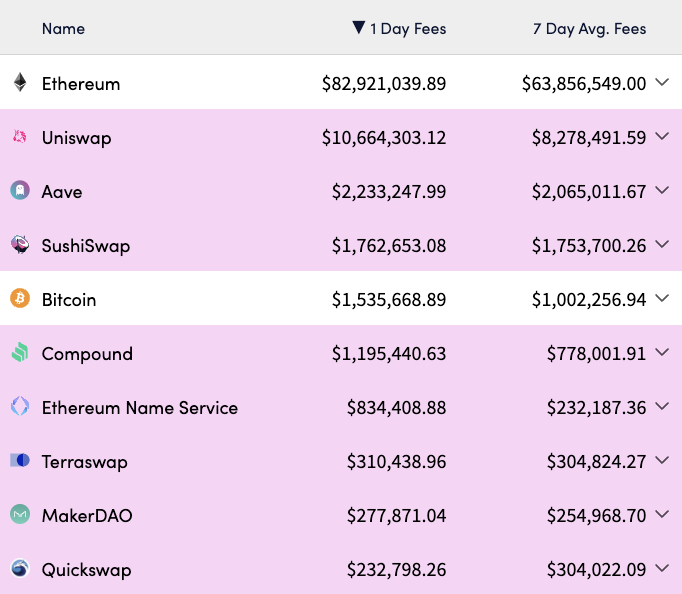Expand the Quickswap row chevron
The image size is (682, 594).
pyautogui.click(x=662, y=568)
